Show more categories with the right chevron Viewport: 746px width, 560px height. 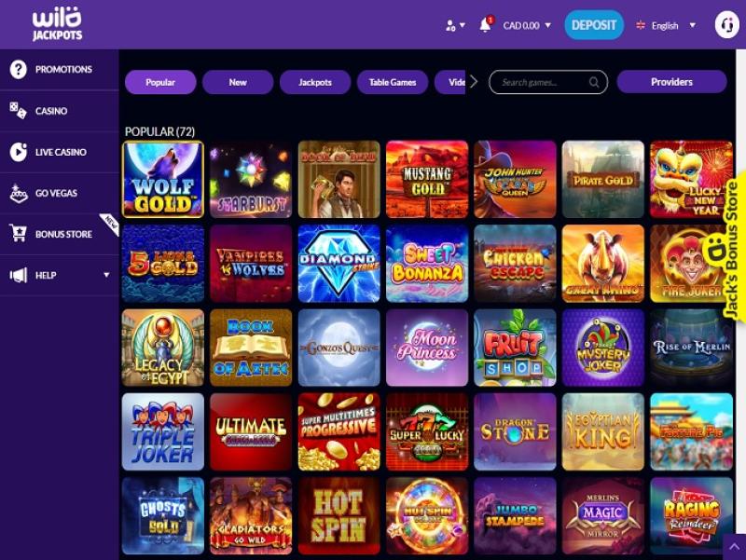pyautogui.click(x=474, y=82)
